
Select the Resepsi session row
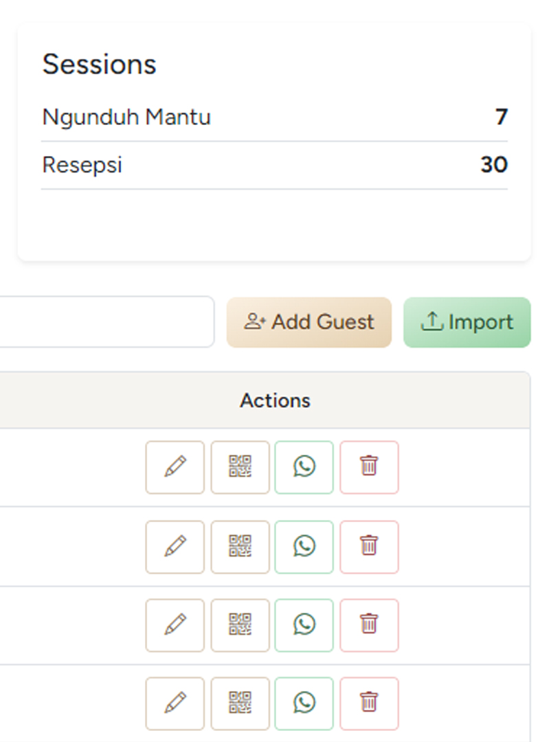pos(274,166)
